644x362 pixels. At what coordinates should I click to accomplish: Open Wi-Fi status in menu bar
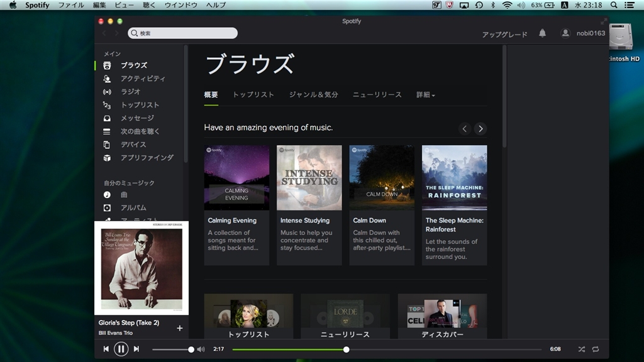(508, 5)
